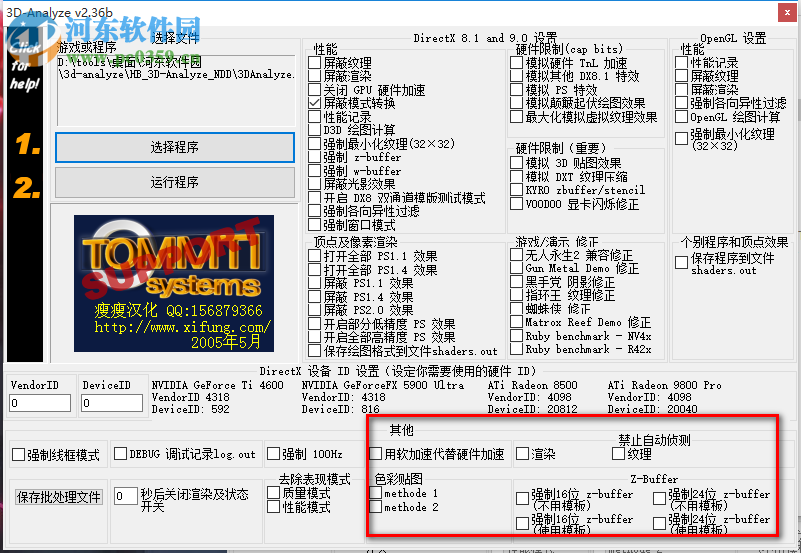Enable 无人永生2 兼容修正
This screenshot has width=801, height=553.
pos(516,254)
